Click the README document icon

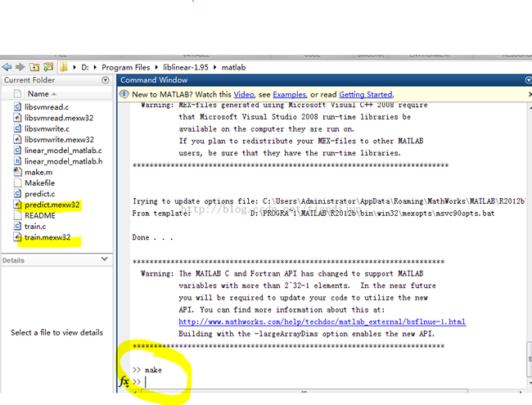coord(17,215)
